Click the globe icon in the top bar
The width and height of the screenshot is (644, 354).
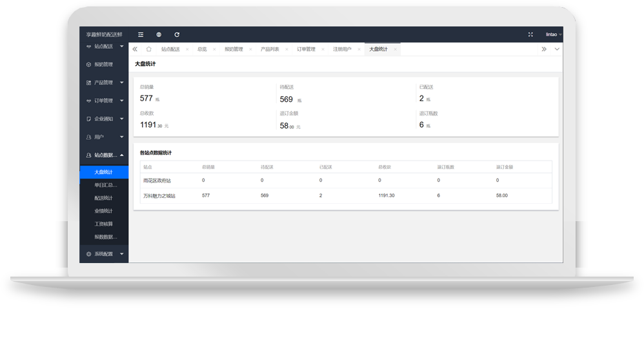click(x=159, y=35)
